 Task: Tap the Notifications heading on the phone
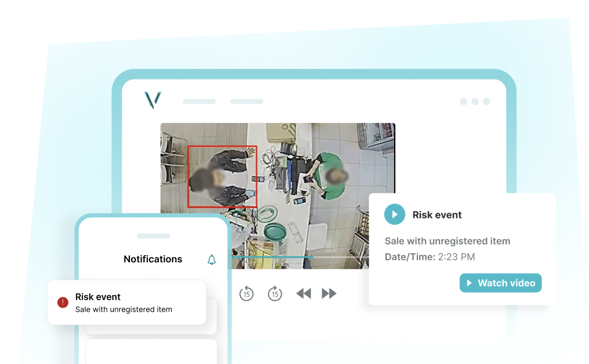click(152, 259)
